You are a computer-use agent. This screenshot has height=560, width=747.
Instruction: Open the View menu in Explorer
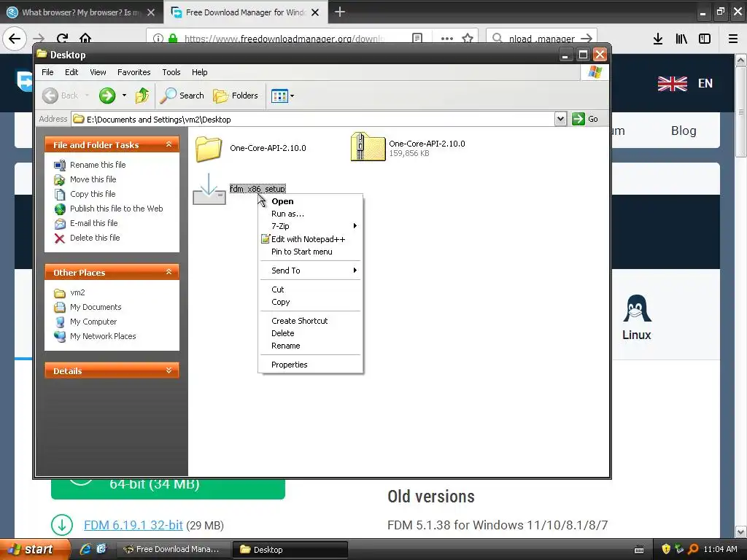[x=98, y=72]
